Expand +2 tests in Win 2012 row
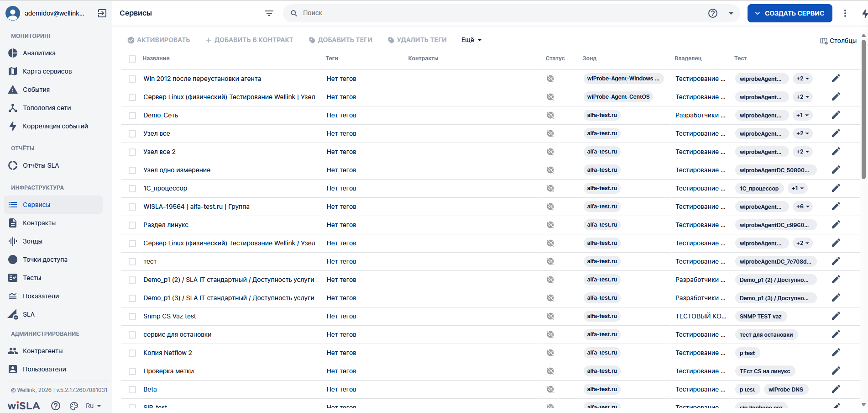 pyautogui.click(x=803, y=79)
